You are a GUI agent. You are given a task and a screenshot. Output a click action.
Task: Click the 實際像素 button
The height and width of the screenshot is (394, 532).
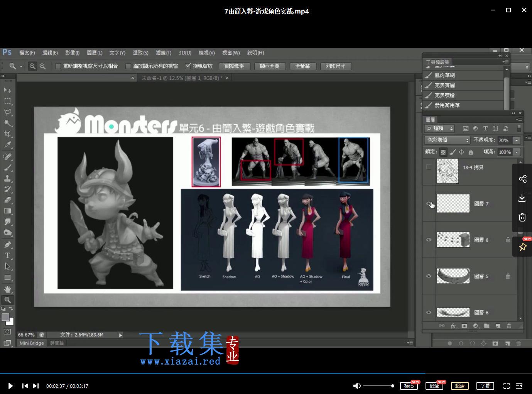click(234, 66)
